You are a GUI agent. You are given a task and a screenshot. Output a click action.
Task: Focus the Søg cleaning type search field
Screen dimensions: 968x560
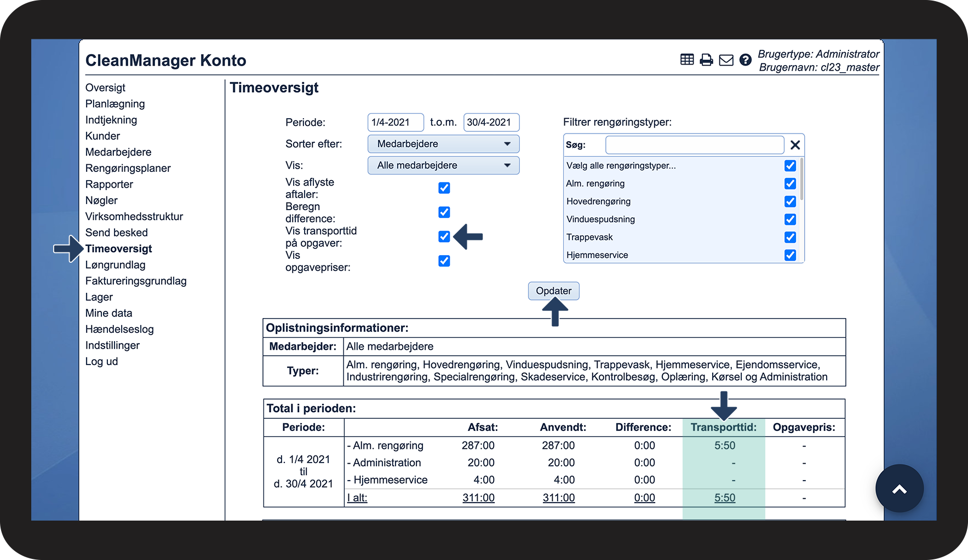695,145
